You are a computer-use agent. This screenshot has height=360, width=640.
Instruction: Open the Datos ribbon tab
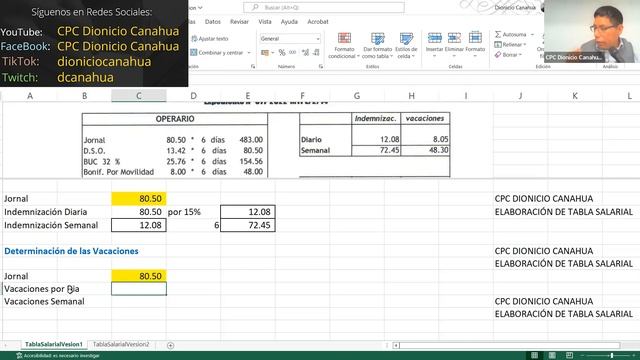(x=213, y=22)
